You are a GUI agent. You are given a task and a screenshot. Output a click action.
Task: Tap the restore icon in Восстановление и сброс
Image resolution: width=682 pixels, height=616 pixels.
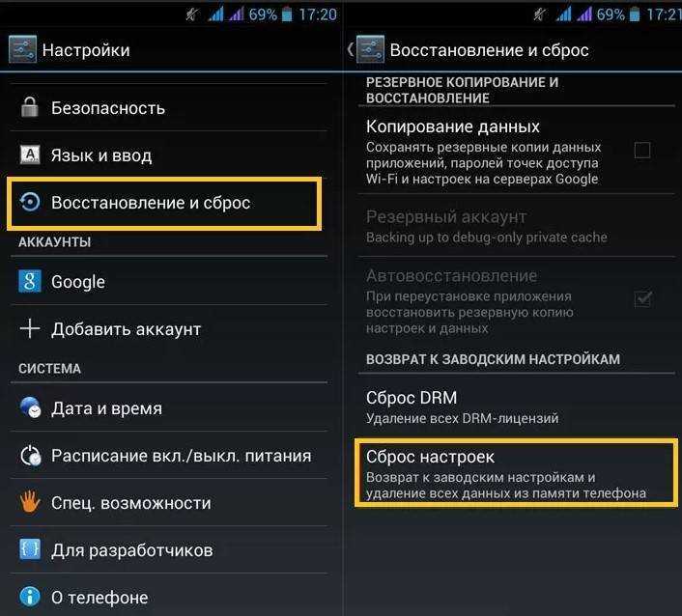point(30,202)
